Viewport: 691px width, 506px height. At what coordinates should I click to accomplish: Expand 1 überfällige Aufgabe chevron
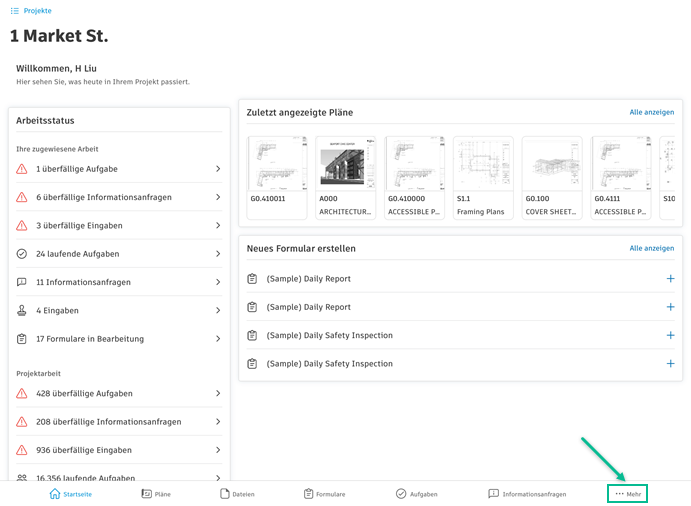pyautogui.click(x=218, y=169)
